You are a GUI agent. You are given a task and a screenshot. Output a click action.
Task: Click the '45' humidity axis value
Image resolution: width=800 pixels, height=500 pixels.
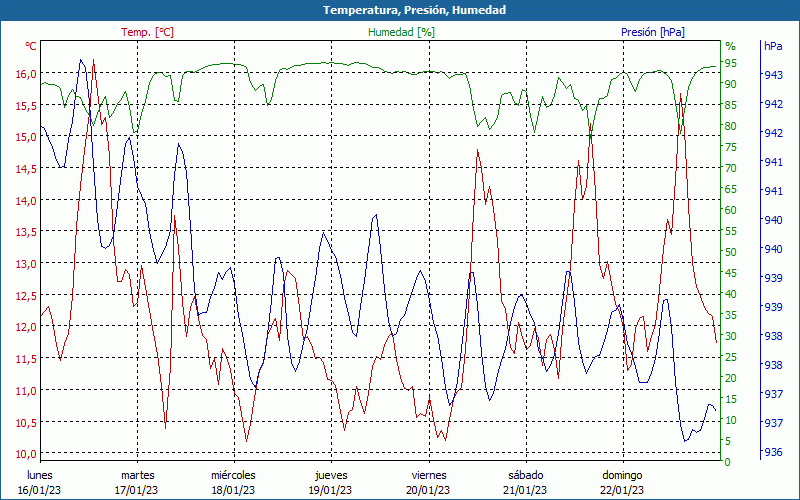tap(731, 273)
